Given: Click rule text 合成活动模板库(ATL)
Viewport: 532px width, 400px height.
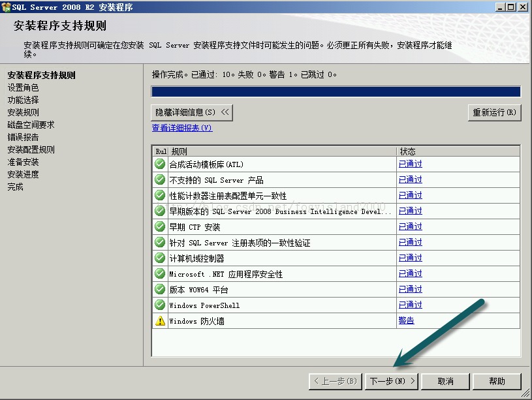Looking at the screenshot, I should point(206,164).
